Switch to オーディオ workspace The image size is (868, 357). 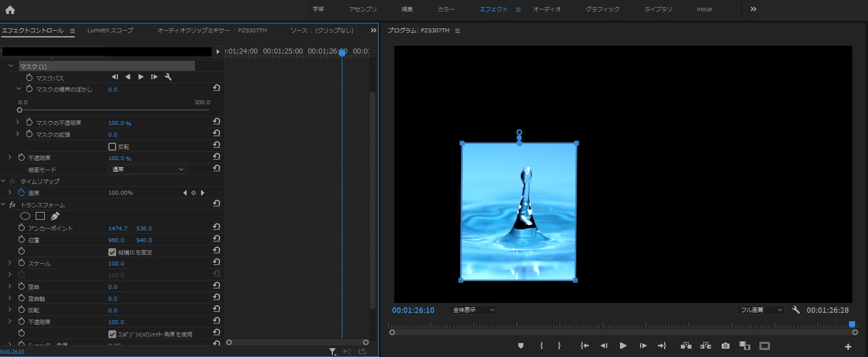546,9
